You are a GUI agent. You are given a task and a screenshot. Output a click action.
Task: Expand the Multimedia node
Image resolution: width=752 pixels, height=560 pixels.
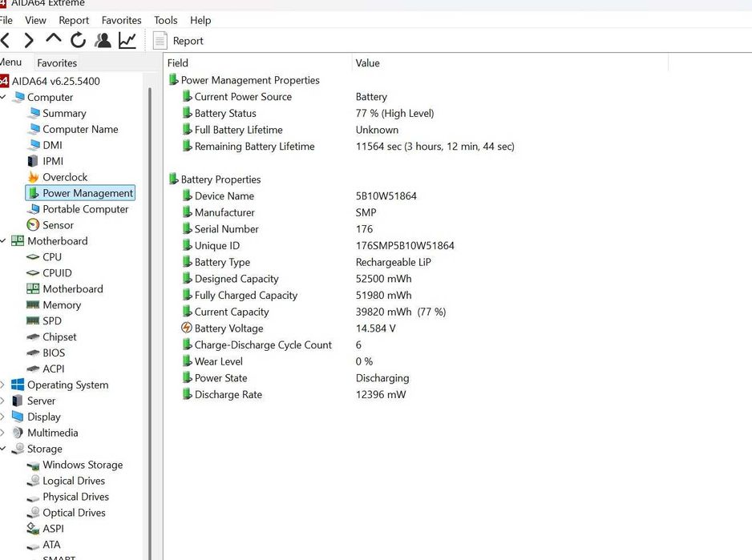(x=3, y=433)
